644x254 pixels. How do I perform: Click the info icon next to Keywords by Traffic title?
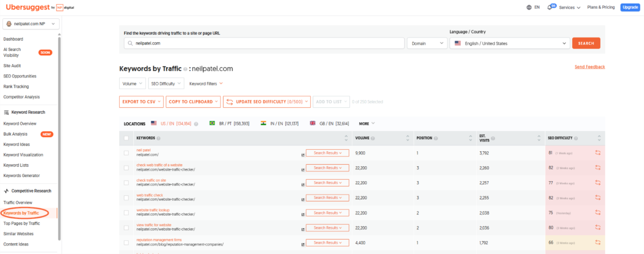click(185, 69)
